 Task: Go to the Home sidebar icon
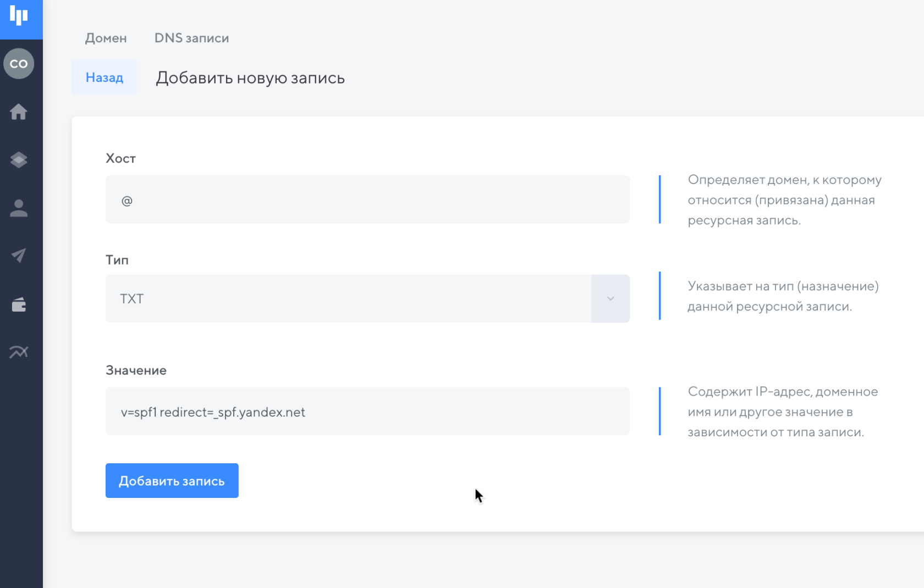[x=19, y=112]
